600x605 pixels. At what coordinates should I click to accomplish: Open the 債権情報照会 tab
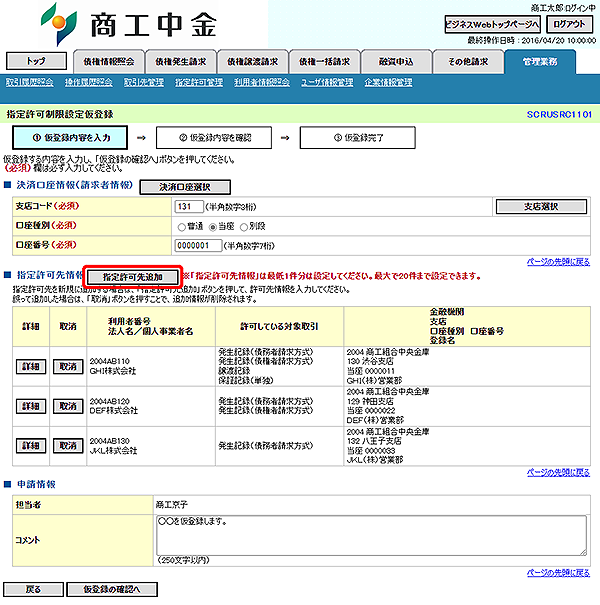coord(109,62)
